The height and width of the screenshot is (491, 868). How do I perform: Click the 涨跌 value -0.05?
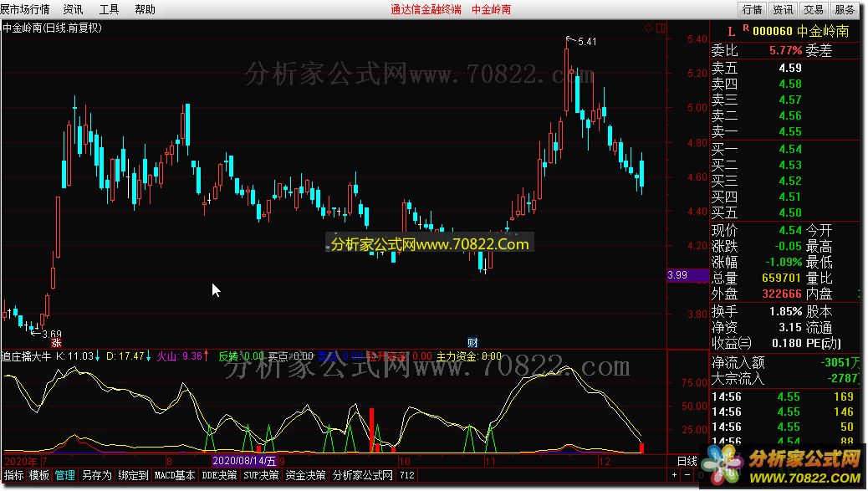click(x=789, y=246)
